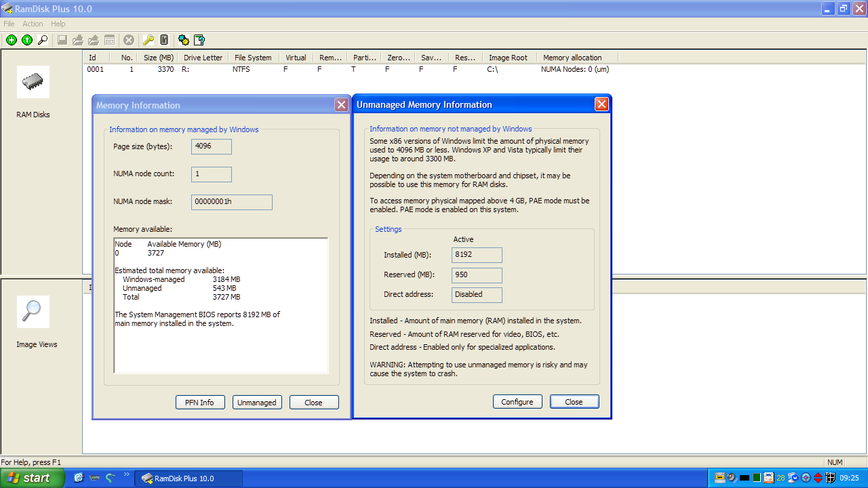Screen dimensions: 868x488
Task: Click the Direct address field showing Disabled
Action: 477,295
